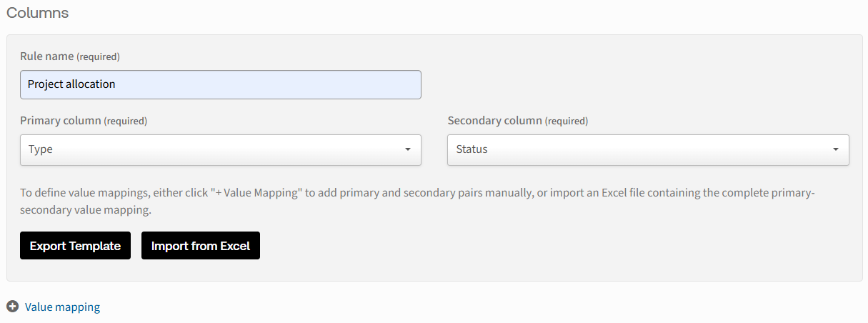The image size is (868, 323).
Task: Expand the Secondary column dropdown showing Status
Action: point(647,150)
